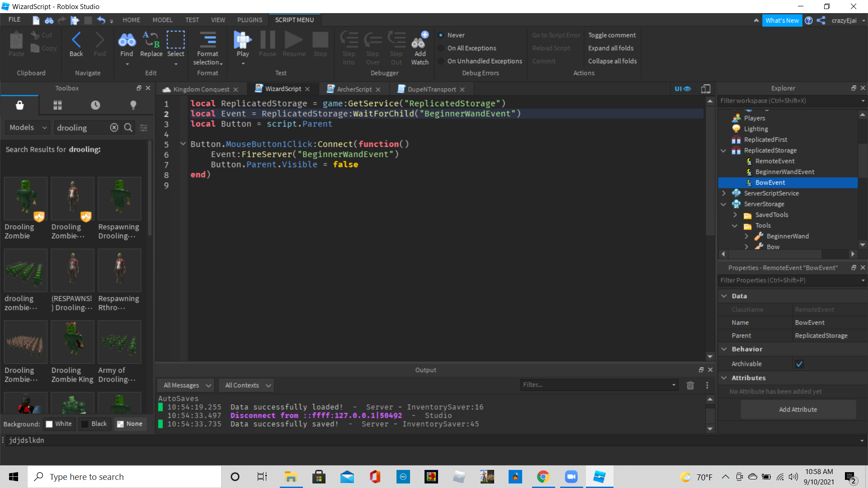Click the Undo arrow in quick access bar
The width and height of the screenshot is (868, 488).
point(101,20)
